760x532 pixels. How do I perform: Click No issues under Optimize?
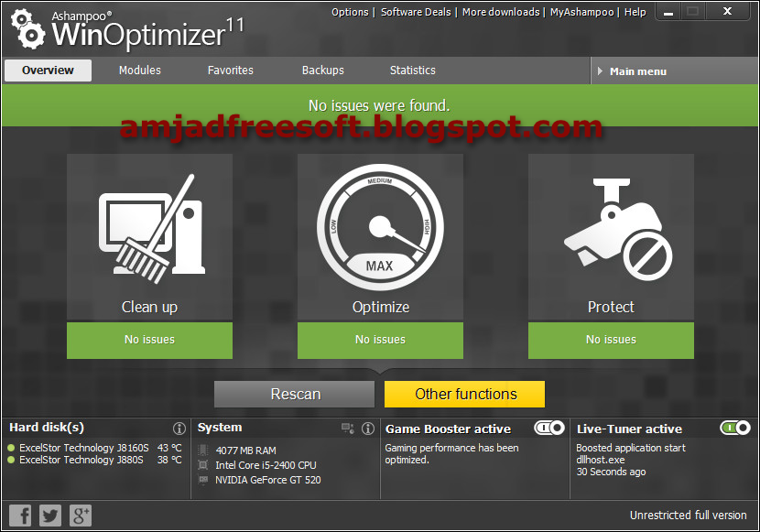point(381,340)
